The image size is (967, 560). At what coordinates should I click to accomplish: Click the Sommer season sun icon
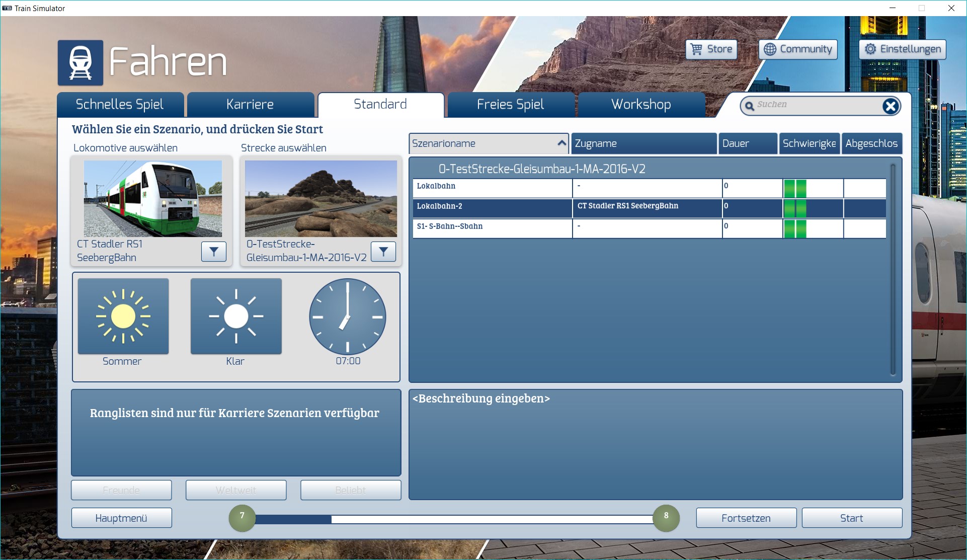123,316
